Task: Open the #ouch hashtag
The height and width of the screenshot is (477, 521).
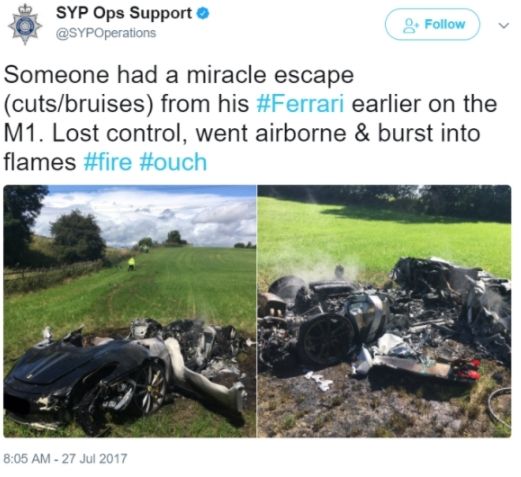Action: 173,162
